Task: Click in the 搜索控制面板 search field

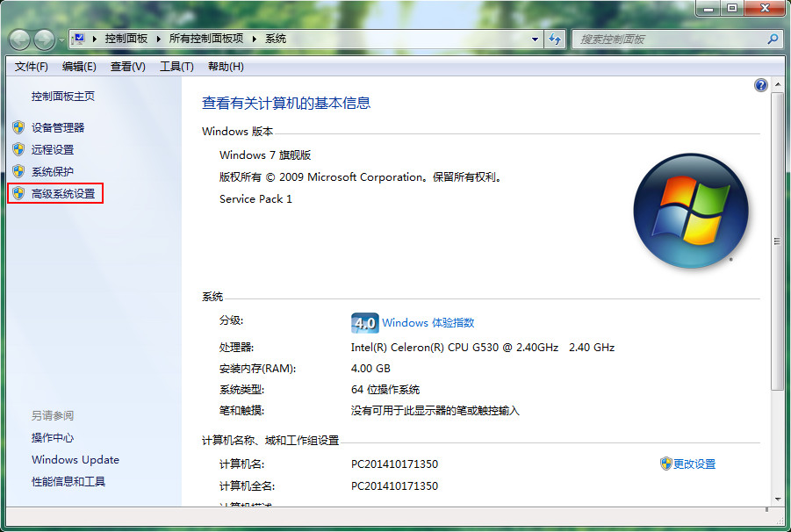Action: point(667,39)
